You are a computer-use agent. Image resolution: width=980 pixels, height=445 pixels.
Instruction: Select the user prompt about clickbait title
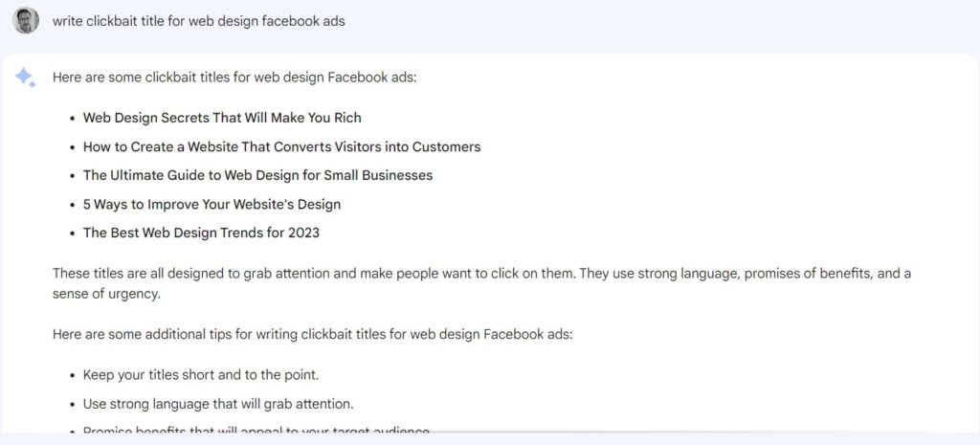coord(199,21)
